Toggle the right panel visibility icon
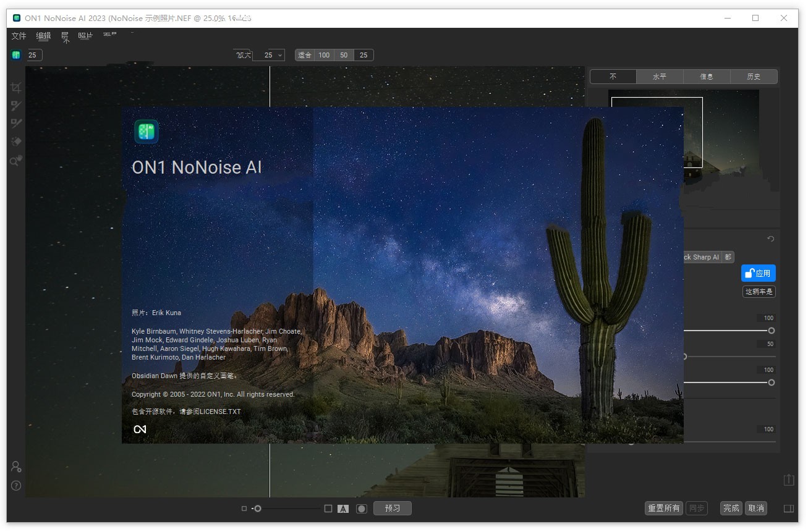The height and width of the screenshot is (532, 808). [789, 509]
